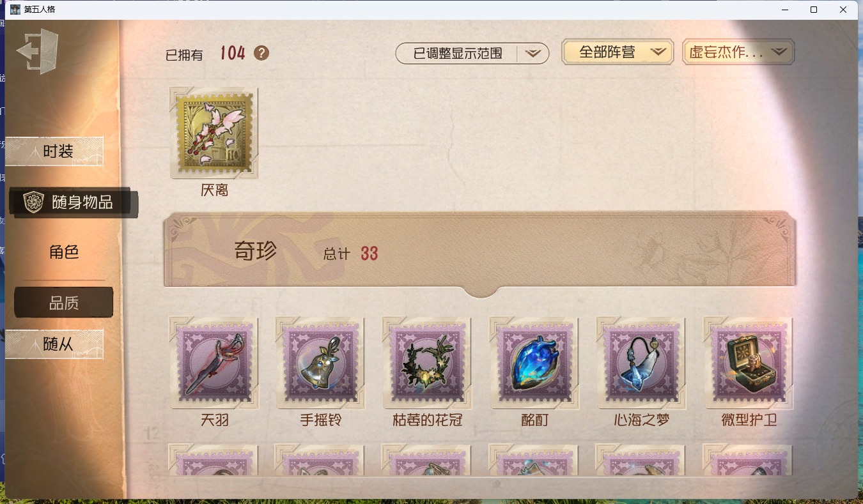Open the question mark help icon

point(261,53)
